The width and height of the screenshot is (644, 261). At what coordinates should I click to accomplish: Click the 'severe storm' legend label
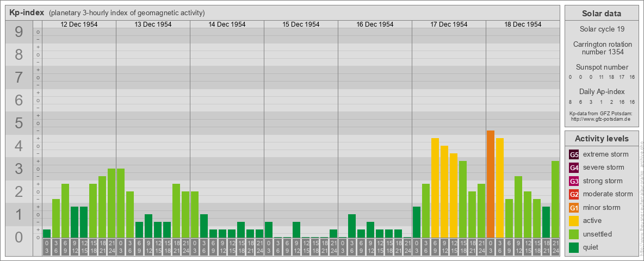coord(604,167)
